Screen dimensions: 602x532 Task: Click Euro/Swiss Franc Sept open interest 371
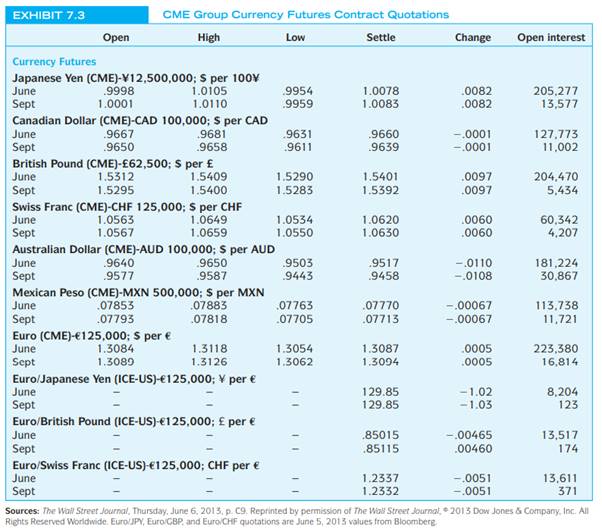click(x=567, y=491)
